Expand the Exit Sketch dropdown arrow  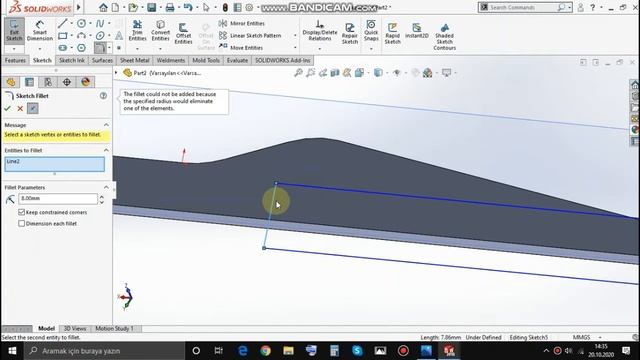[14, 49]
